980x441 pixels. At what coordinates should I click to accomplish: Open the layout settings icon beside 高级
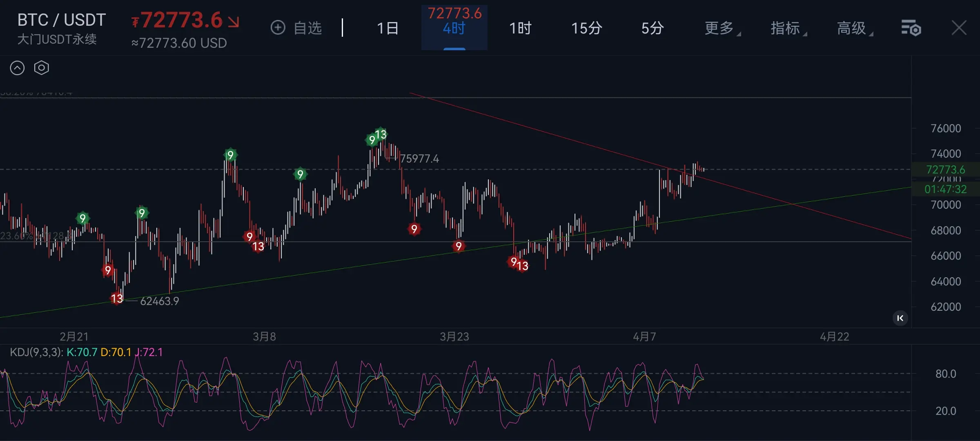click(x=911, y=28)
